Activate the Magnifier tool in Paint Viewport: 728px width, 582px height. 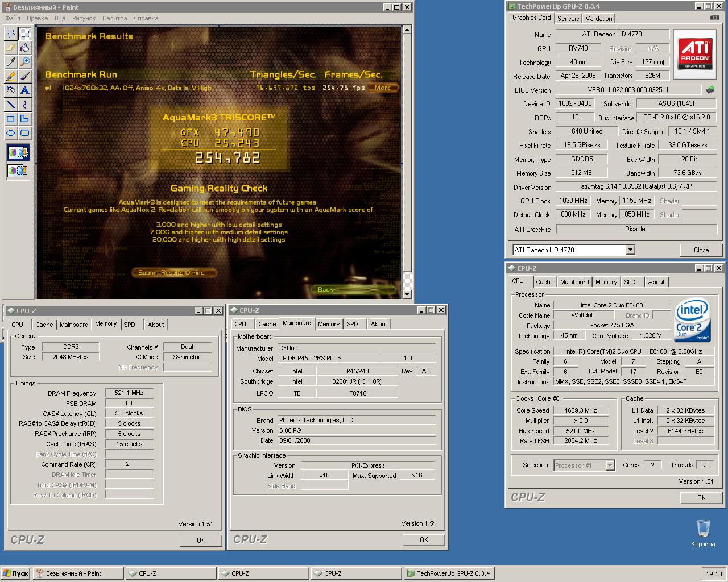25,62
